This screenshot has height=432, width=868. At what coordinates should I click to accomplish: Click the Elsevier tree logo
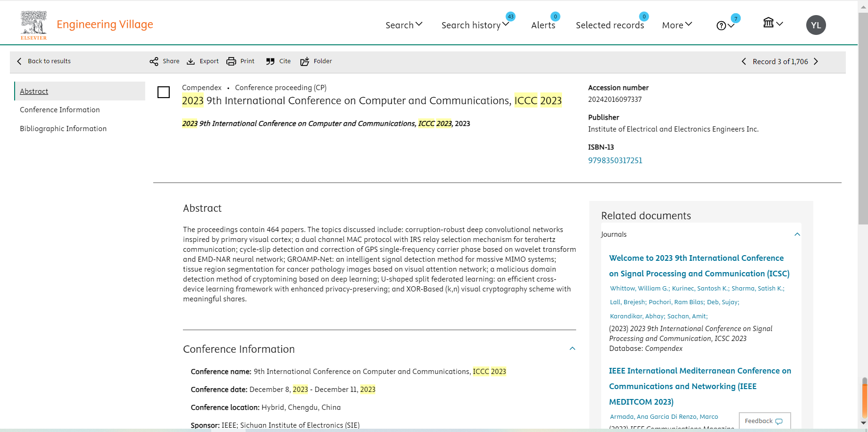click(x=33, y=25)
